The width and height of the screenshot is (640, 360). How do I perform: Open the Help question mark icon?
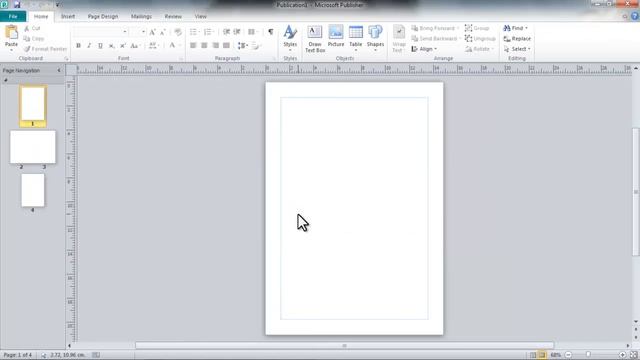(x=634, y=16)
